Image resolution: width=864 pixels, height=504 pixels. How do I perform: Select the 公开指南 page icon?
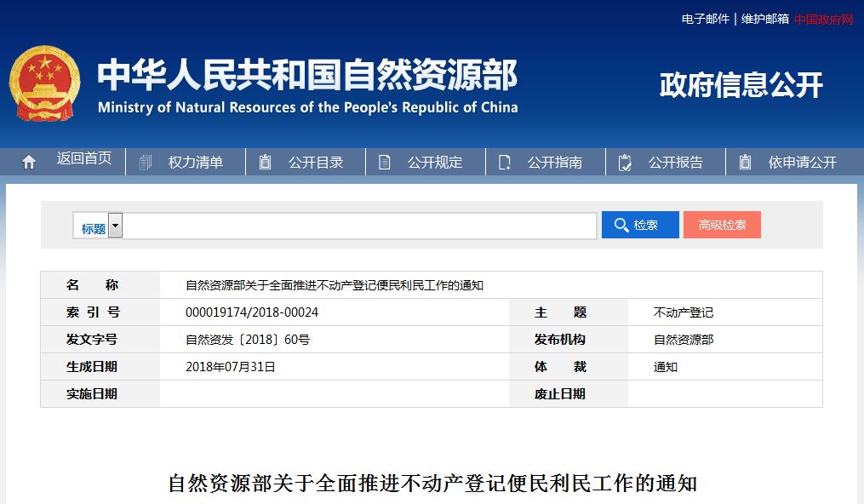tap(505, 161)
